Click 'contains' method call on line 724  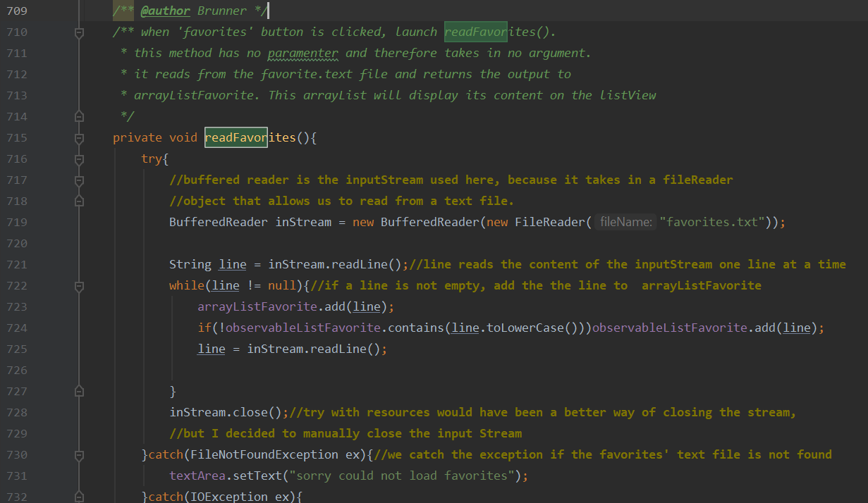point(416,328)
